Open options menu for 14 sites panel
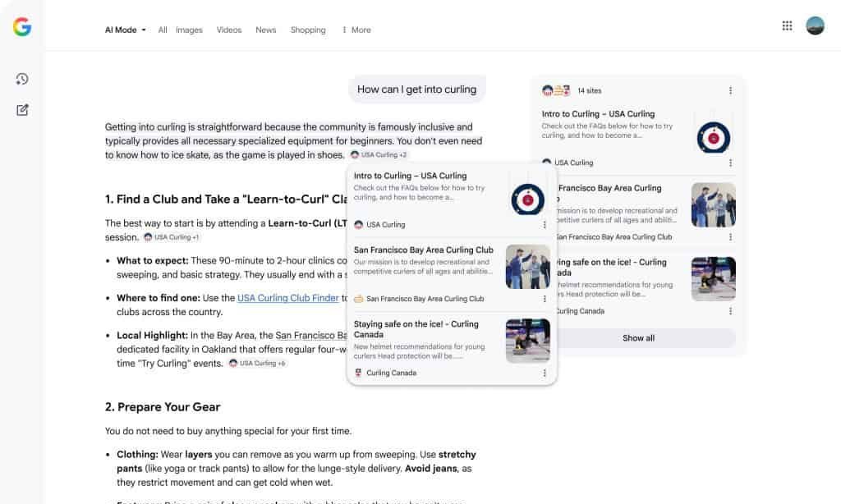Viewport: 841px width, 504px height. (730, 91)
